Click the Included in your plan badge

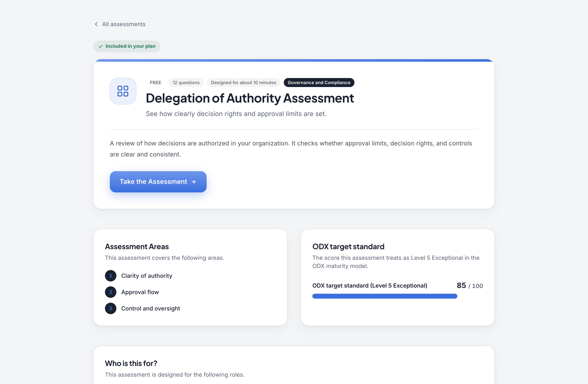(127, 46)
